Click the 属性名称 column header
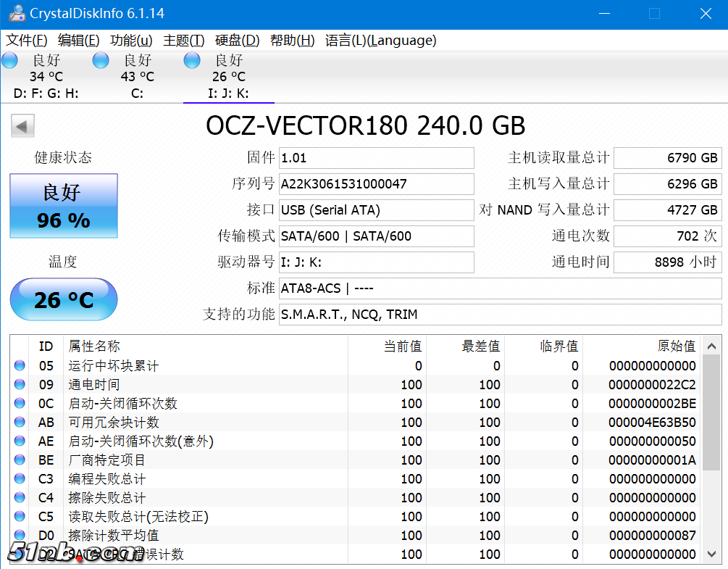728x569 pixels. coord(94,346)
